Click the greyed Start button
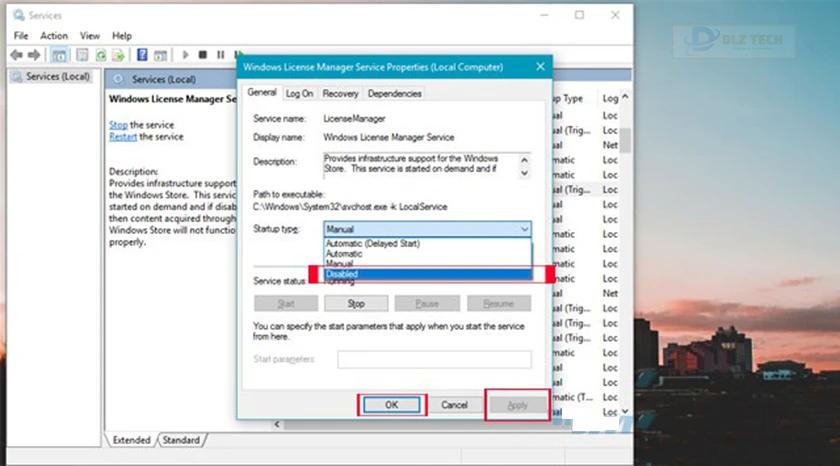Viewport: 840px width, 466px height. tap(286, 304)
